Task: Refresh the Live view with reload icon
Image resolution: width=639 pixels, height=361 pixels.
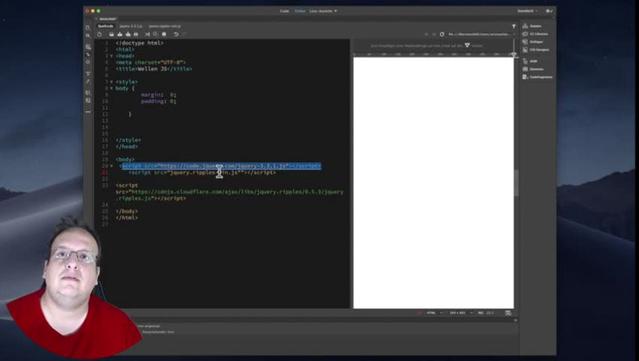Action: click(442, 35)
